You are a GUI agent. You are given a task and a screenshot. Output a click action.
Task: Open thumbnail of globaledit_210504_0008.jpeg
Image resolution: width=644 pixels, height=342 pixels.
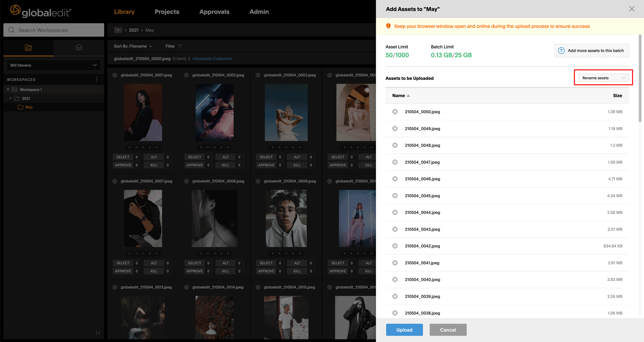(x=214, y=218)
